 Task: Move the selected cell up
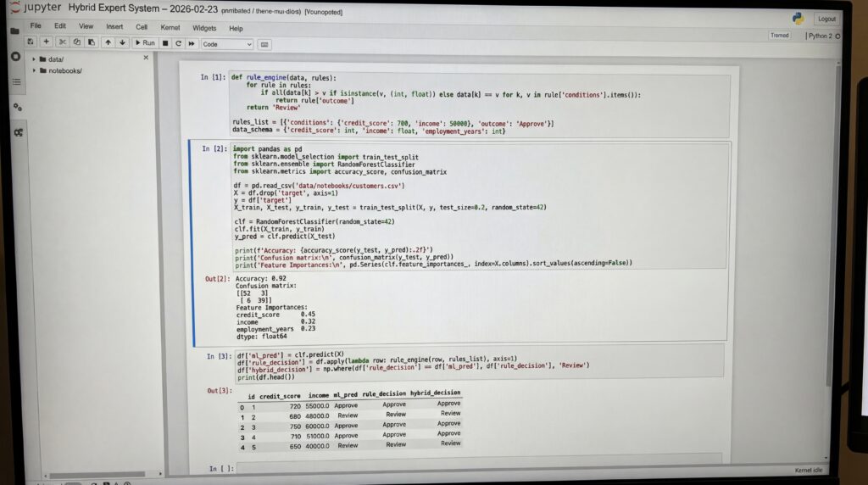tap(108, 42)
